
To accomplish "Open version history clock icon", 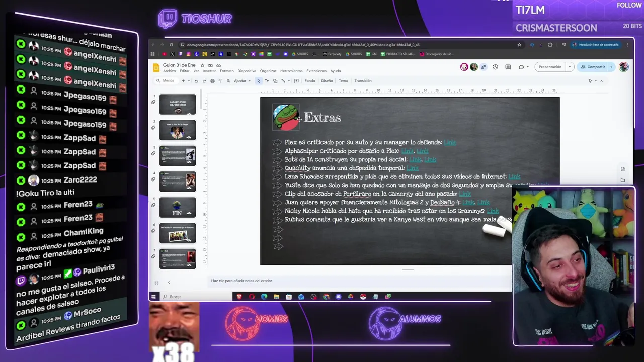I will point(495,67).
